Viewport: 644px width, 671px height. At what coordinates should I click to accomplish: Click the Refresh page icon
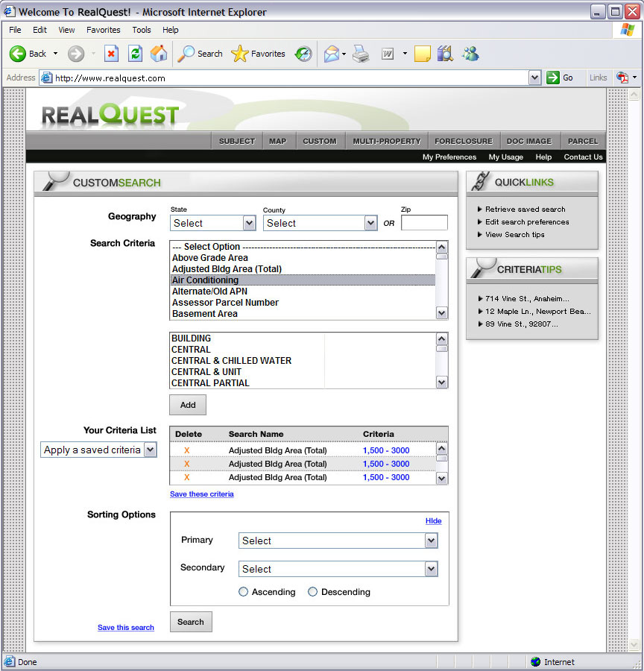[x=135, y=54]
